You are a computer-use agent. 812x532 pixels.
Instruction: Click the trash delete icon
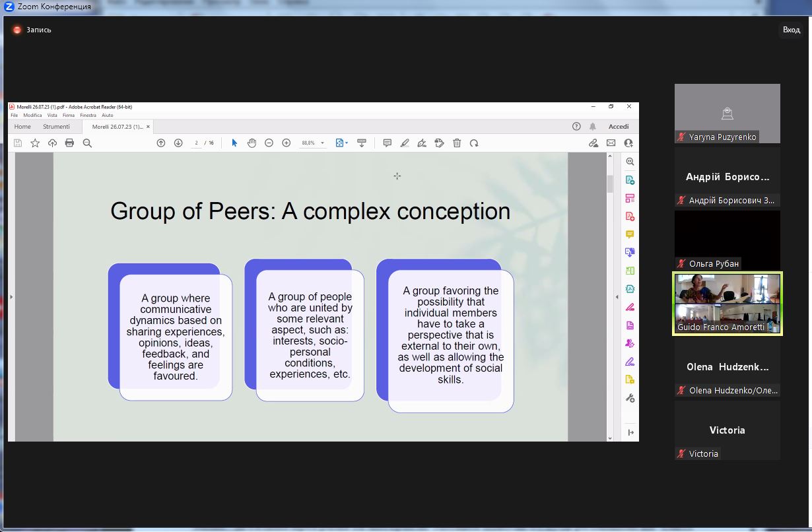pos(457,143)
